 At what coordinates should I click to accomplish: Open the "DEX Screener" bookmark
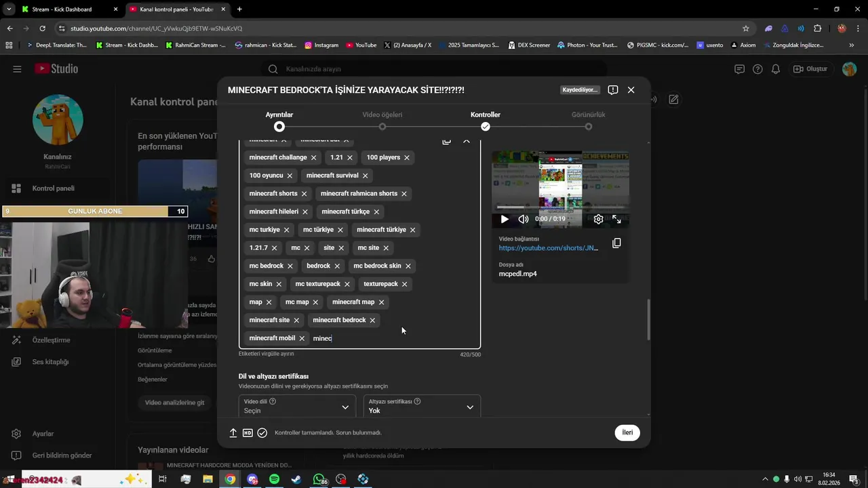(528, 45)
